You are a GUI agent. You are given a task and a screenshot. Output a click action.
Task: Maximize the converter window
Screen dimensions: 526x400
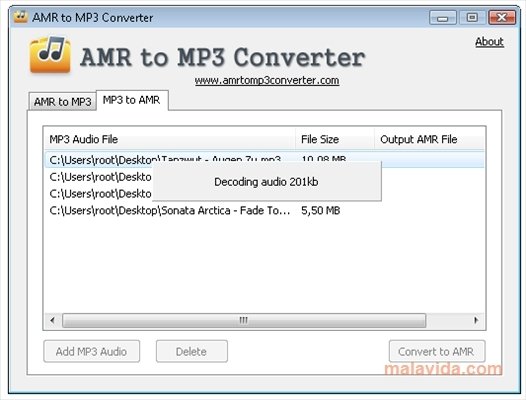tap(472, 17)
